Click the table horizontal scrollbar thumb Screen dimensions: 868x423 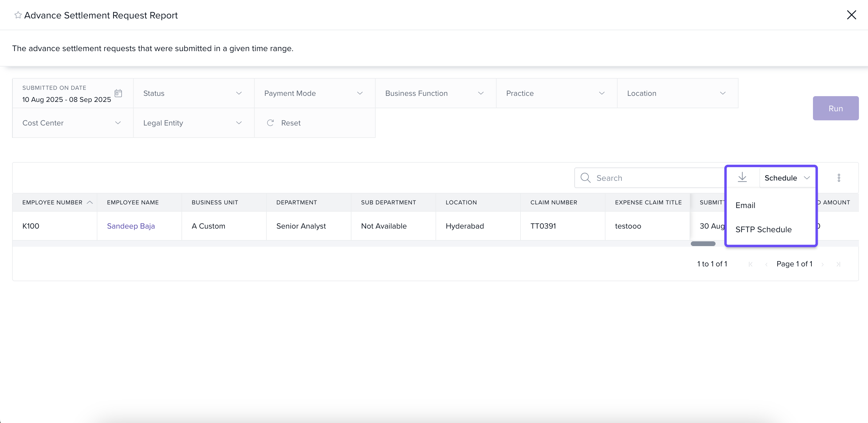703,243
